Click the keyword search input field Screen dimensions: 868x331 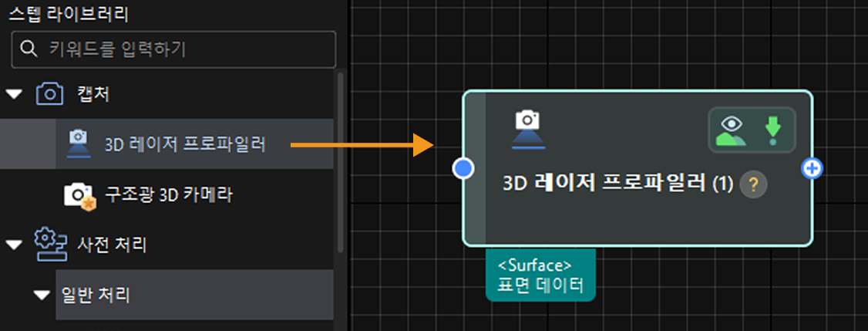point(173,49)
